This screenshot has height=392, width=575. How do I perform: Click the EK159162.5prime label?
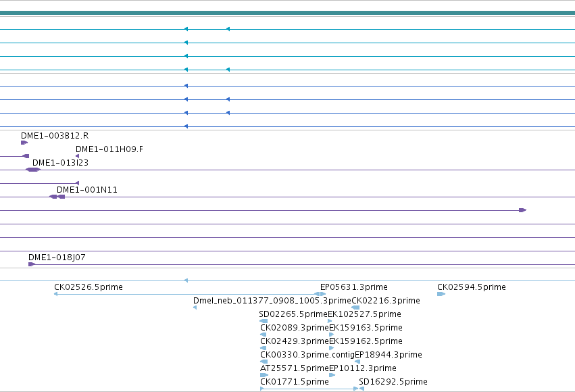point(366,341)
